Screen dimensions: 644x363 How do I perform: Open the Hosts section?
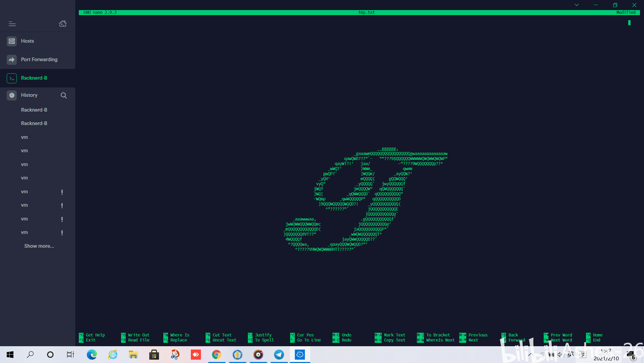tap(37, 41)
